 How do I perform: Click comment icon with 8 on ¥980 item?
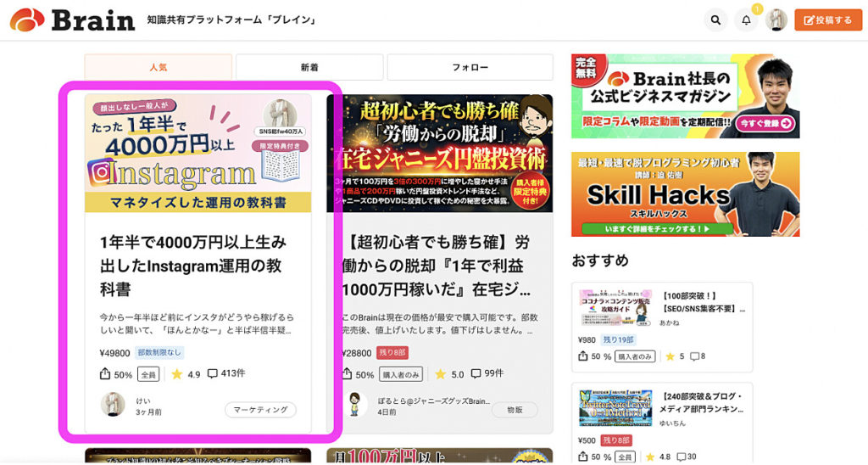(x=695, y=356)
